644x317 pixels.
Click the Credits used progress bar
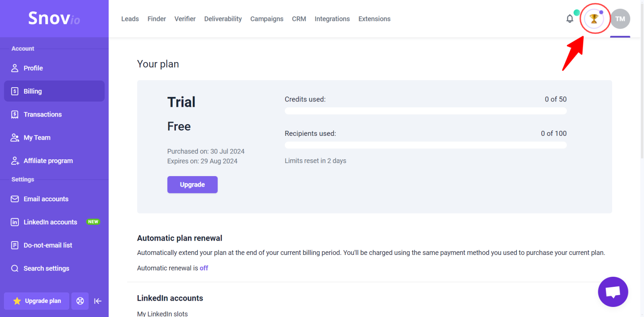coord(426,111)
